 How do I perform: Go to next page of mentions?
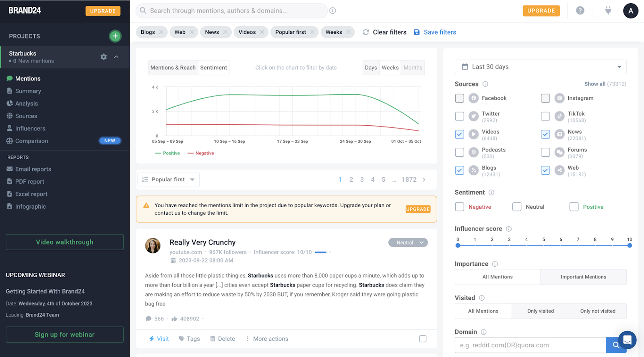point(424,180)
